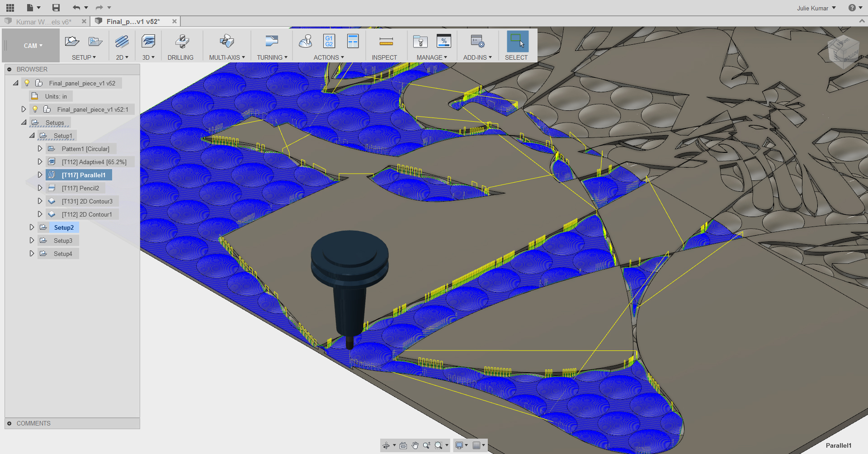Expand the [T131] 2D Contour3 node
This screenshot has height=454, width=868.
pos(40,201)
